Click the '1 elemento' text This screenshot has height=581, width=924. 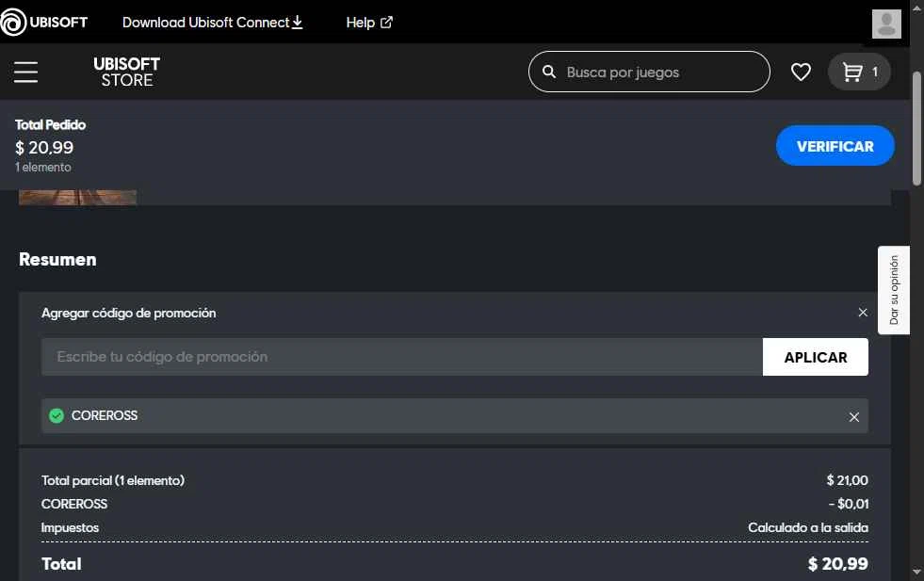pos(43,168)
